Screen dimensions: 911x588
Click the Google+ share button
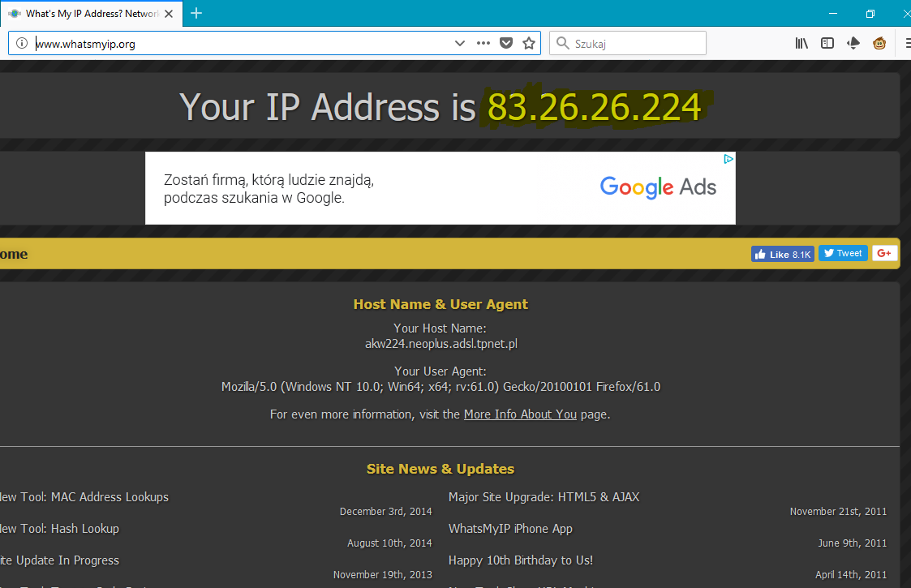pyautogui.click(x=884, y=253)
